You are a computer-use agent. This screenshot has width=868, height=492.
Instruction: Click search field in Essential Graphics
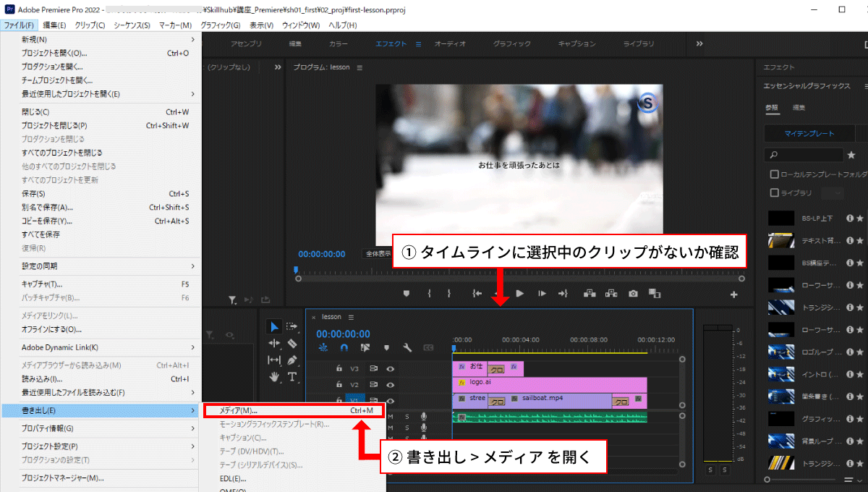point(804,155)
